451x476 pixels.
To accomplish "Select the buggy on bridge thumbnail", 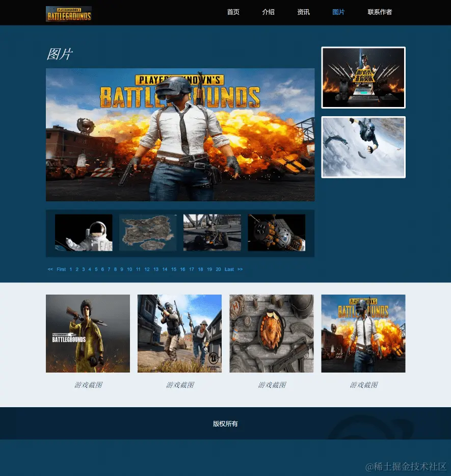I will [x=212, y=232].
